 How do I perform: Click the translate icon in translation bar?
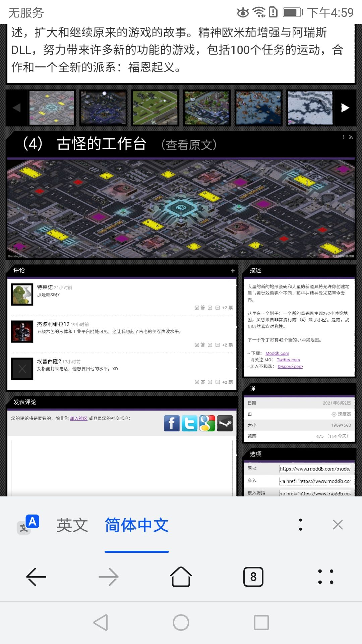(28, 524)
